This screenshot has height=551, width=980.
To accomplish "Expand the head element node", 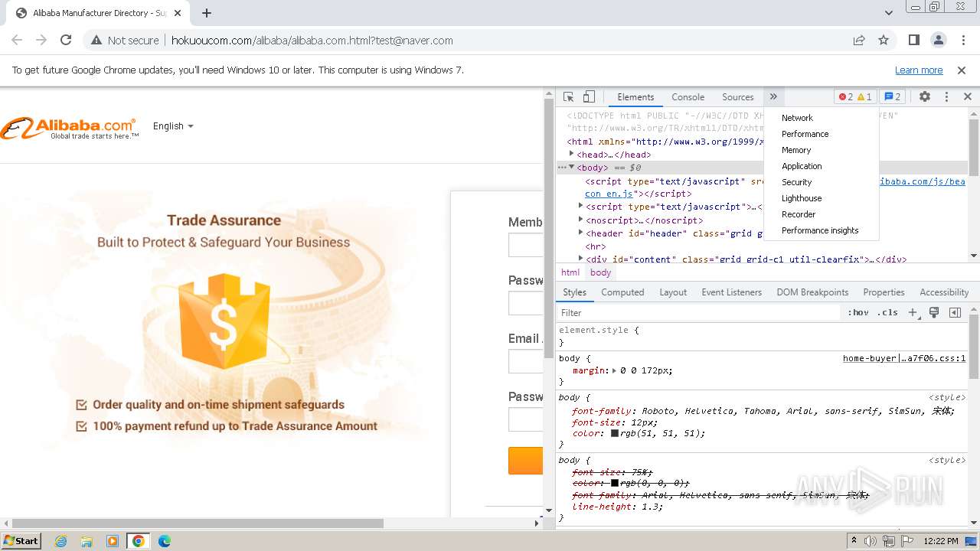I will [x=572, y=154].
